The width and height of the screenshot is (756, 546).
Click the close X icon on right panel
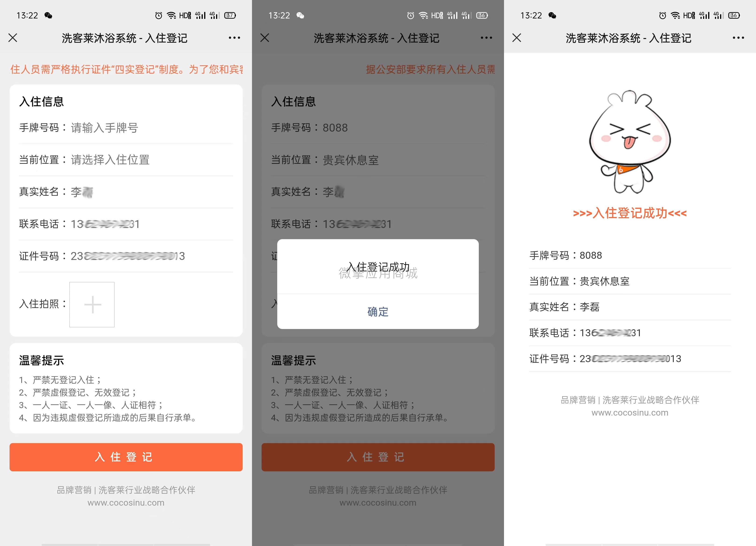pyautogui.click(x=518, y=39)
